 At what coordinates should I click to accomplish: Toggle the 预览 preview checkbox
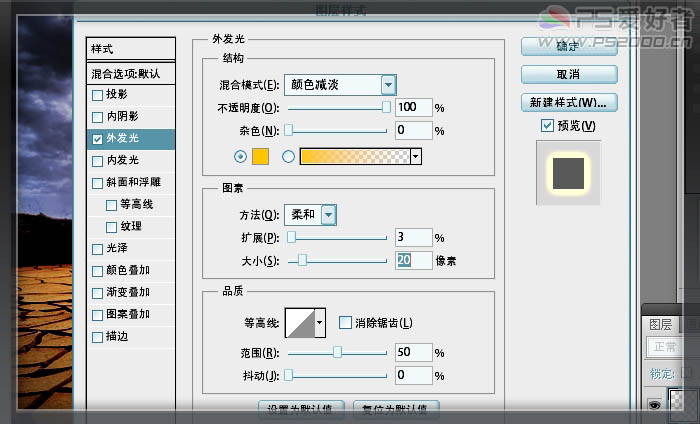[547, 126]
